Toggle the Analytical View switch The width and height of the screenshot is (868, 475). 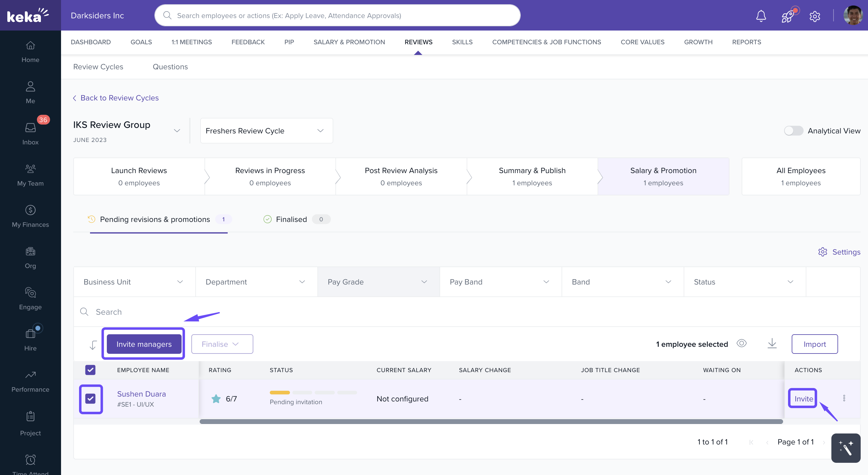coord(793,131)
